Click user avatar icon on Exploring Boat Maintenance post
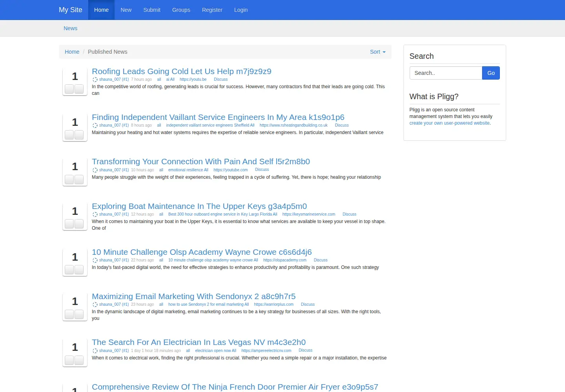Screen dimensions: 565x392 [x=95, y=214]
